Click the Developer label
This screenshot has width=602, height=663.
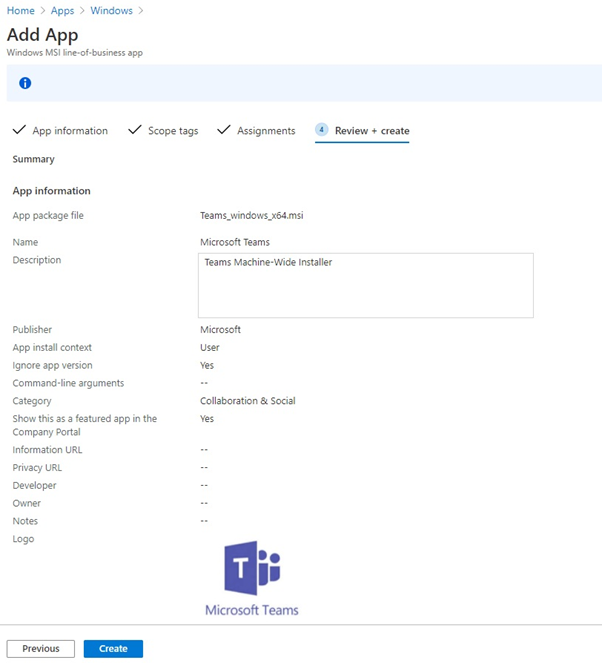(x=34, y=486)
